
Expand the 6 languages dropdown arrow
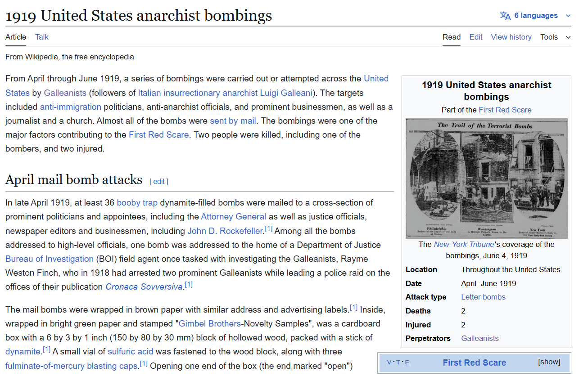tap(568, 16)
